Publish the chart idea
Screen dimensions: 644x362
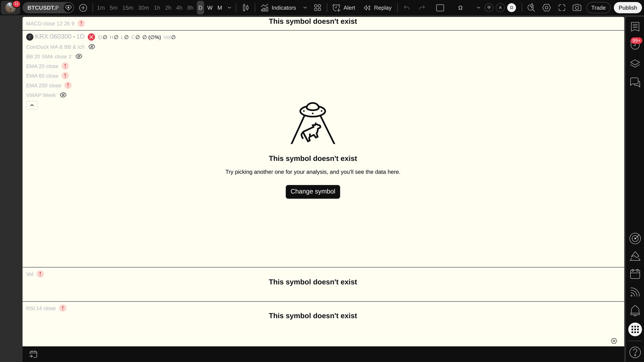click(x=627, y=8)
